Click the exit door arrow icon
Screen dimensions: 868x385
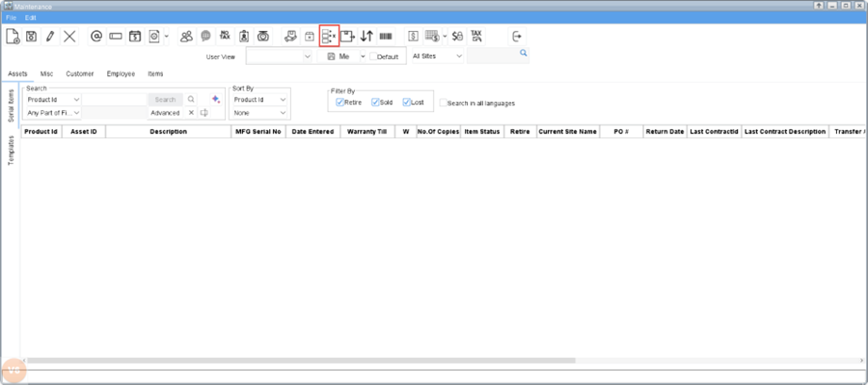[517, 37]
